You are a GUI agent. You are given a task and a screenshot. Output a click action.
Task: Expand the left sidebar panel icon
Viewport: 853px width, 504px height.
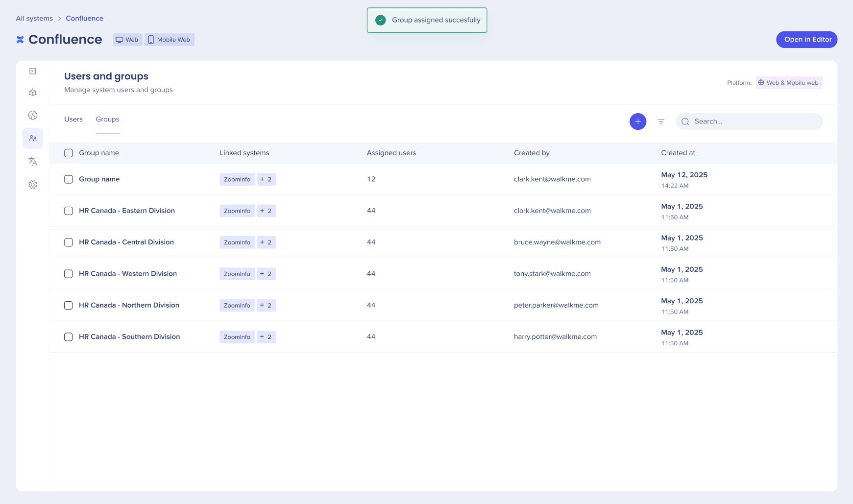pos(33,71)
